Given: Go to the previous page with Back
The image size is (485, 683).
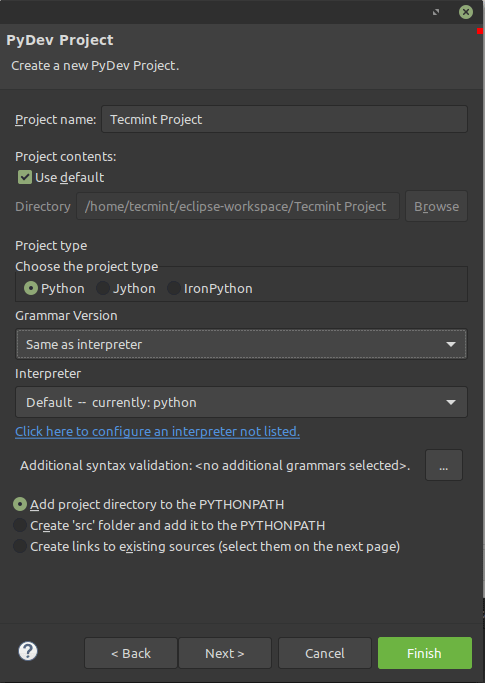Looking at the screenshot, I should coord(131,653).
